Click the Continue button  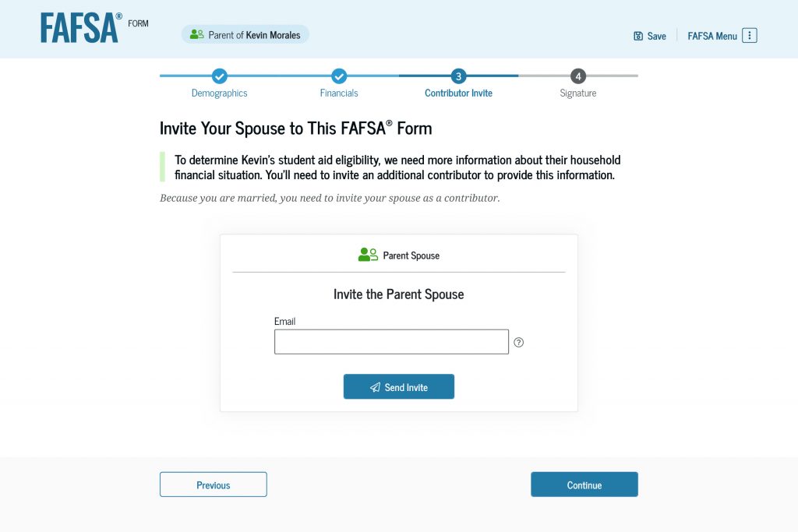(584, 484)
